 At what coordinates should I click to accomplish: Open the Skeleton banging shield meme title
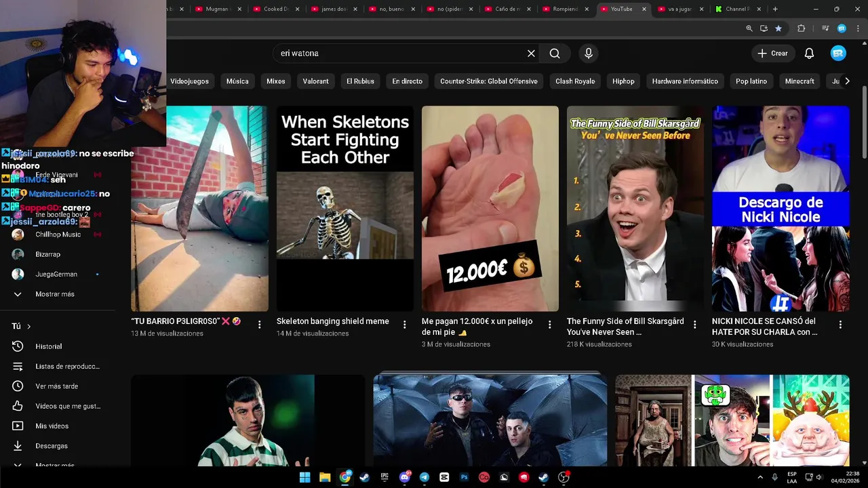coord(333,321)
